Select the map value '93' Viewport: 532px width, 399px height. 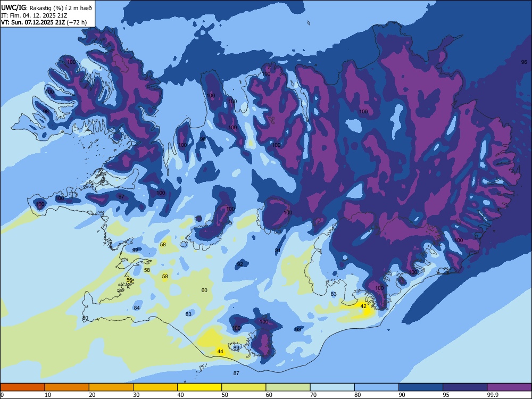point(298,329)
